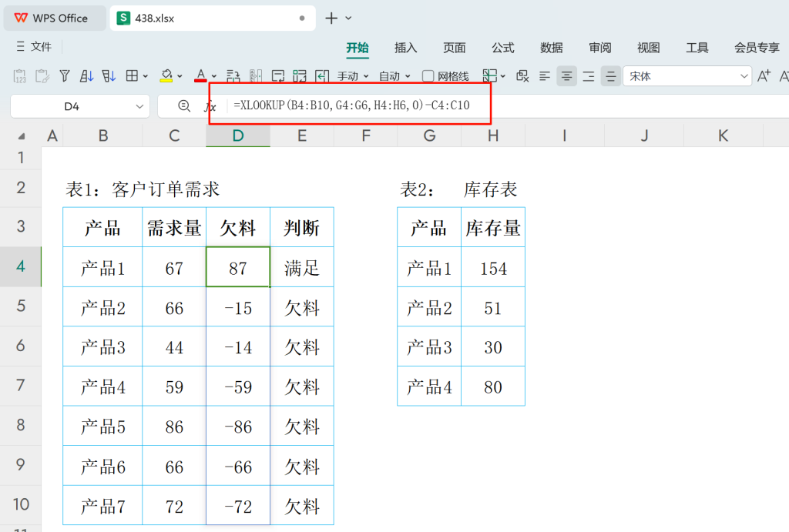Apply borders with the border grid icon
The width and height of the screenshot is (789, 532).
click(x=132, y=76)
